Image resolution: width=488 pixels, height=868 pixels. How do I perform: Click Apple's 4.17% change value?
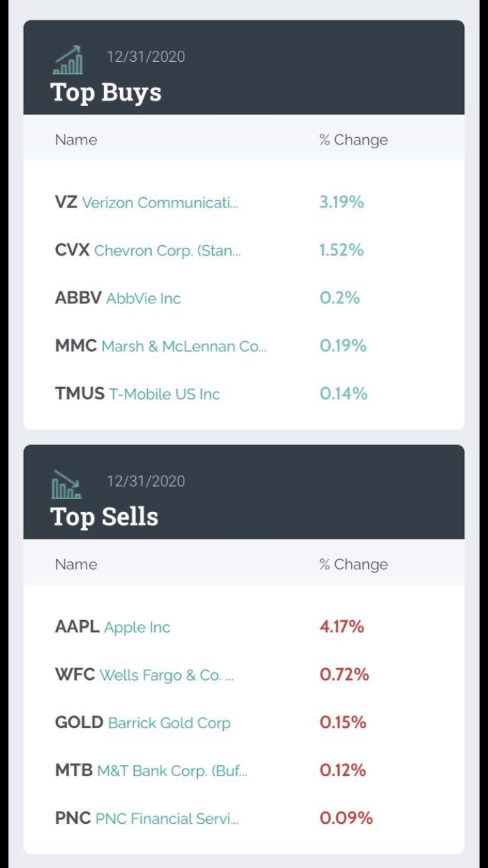(x=342, y=627)
